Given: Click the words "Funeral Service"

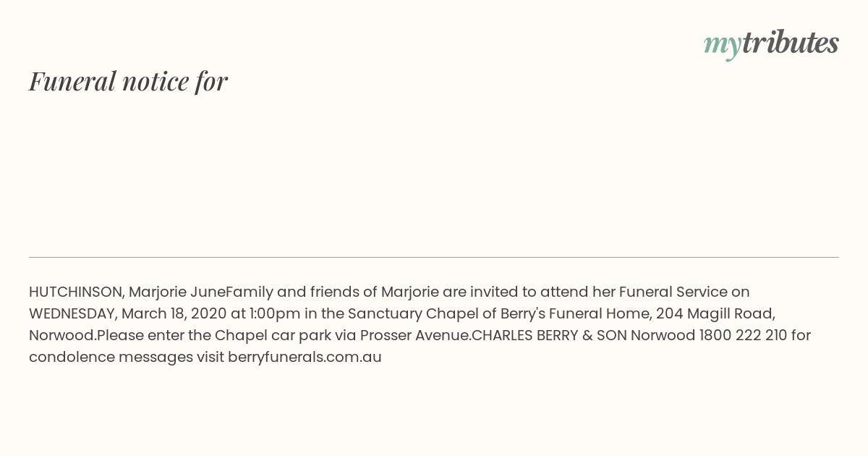Looking at the screenshot, I should click(673, 292).
